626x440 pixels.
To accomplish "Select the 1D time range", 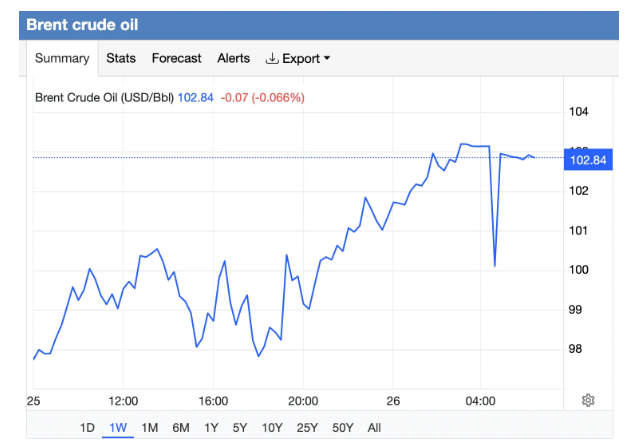I will tap(87, 428).
